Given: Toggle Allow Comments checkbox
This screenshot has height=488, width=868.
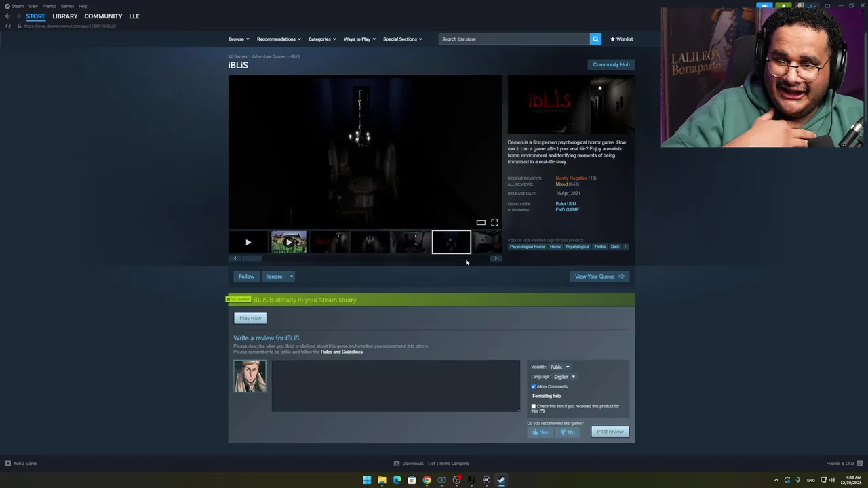Looking at the screenshot, I should [534, 386].
